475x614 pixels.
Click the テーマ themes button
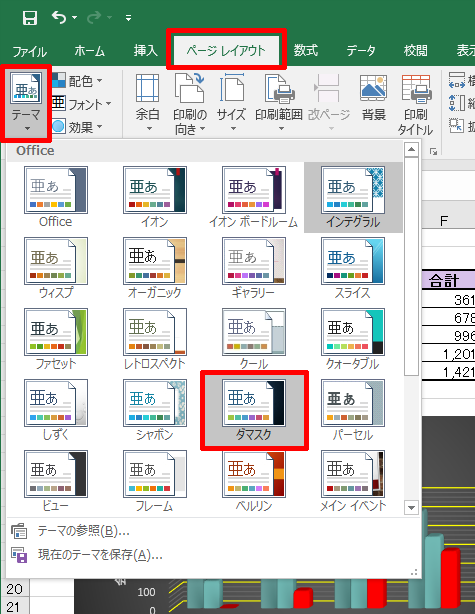(x=26, y=103)
